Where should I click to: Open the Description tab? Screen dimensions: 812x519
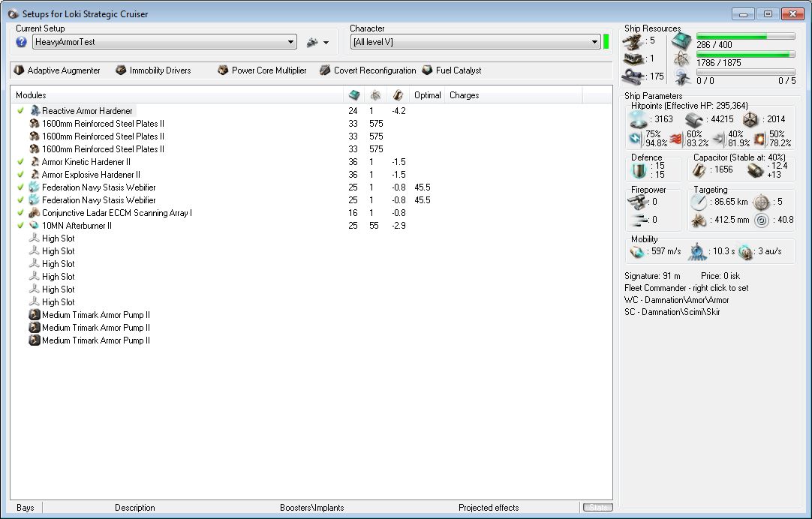pos(134,508)
